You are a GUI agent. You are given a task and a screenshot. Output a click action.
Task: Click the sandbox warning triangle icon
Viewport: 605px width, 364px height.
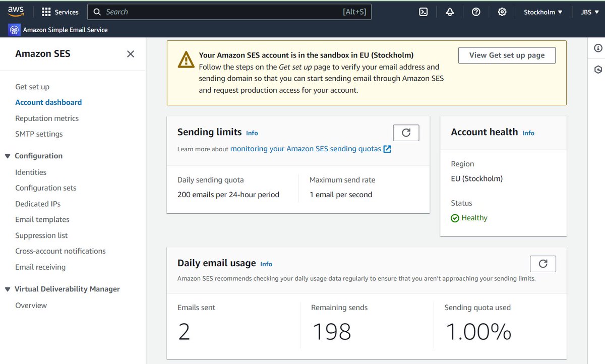(186, 59)
